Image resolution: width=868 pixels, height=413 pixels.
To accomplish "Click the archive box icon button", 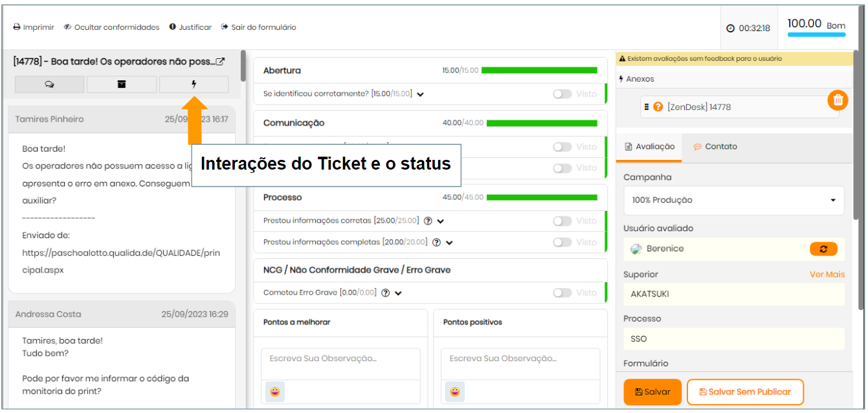I will [121, 84].
